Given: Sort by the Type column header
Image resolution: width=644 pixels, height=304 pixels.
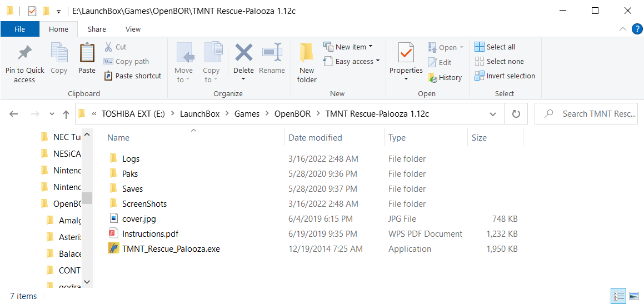Looking at the screenshot, I should click(x=397, y=138).
